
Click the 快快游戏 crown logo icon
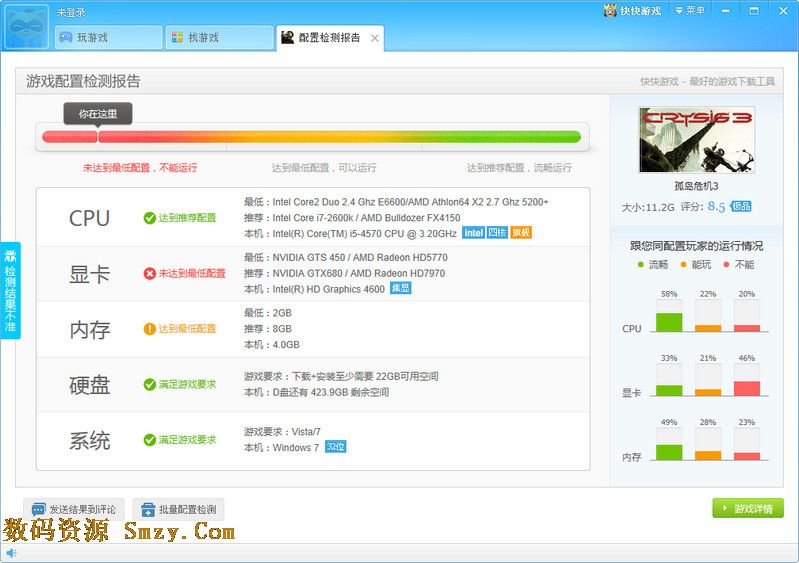[610, 11]
